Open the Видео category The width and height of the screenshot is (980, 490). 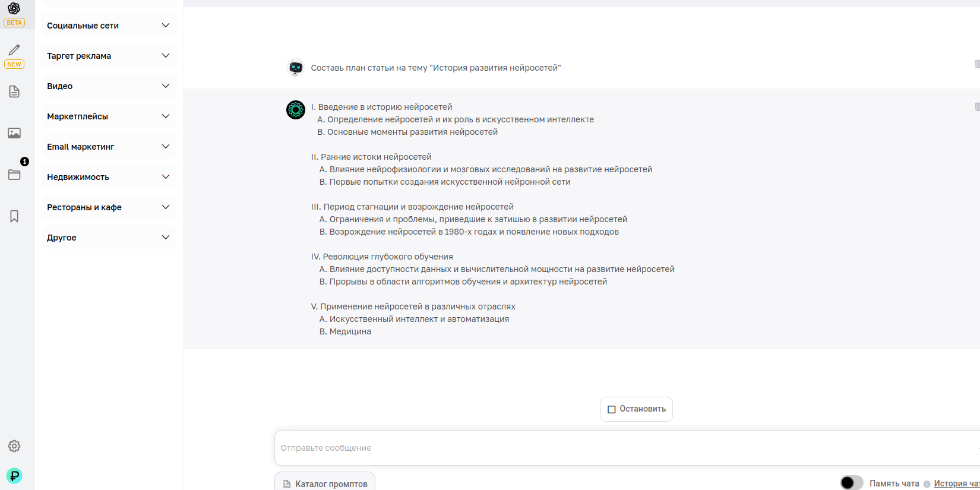point(109,86)
